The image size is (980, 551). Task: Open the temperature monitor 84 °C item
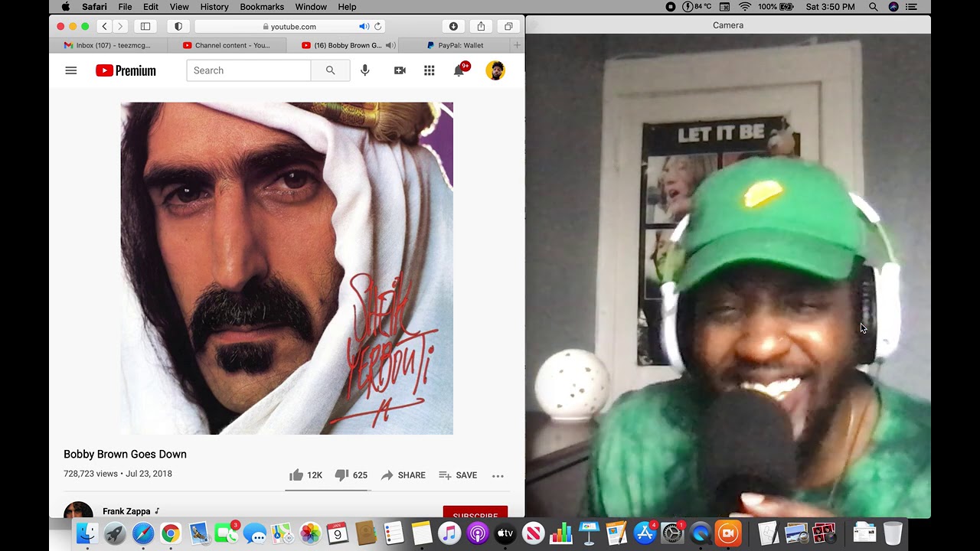697,7
